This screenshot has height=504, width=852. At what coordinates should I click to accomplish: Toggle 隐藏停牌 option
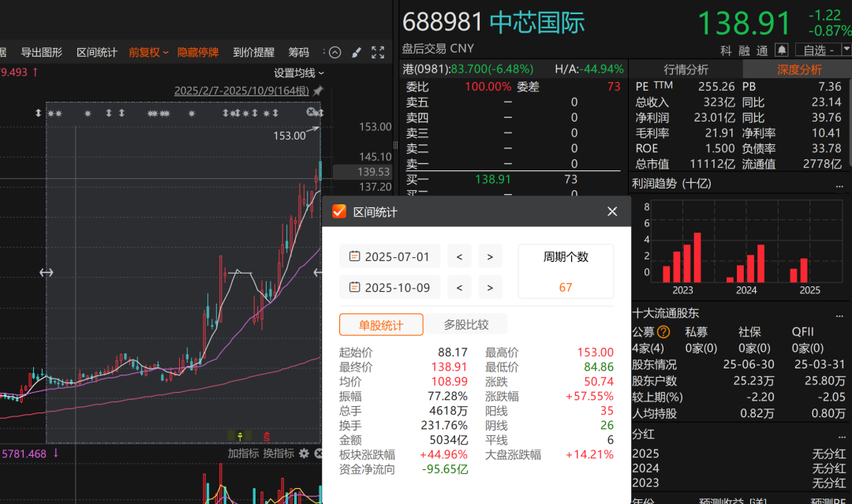pos(198,52)
